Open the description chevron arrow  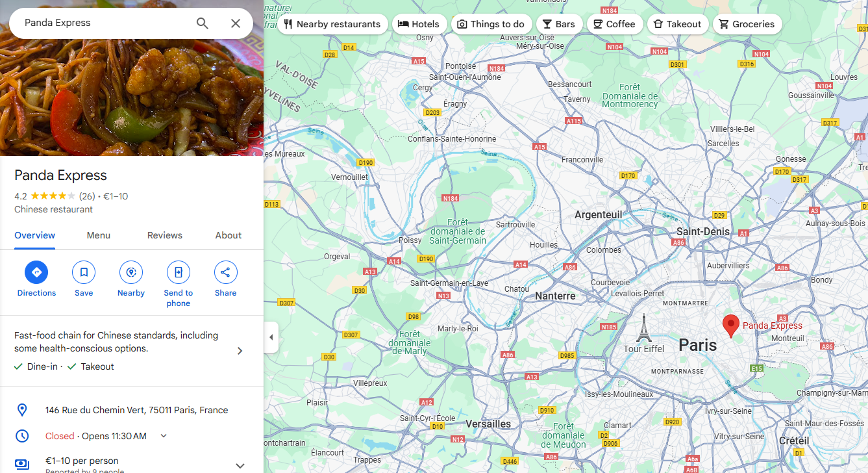click(x=240, y=351)
